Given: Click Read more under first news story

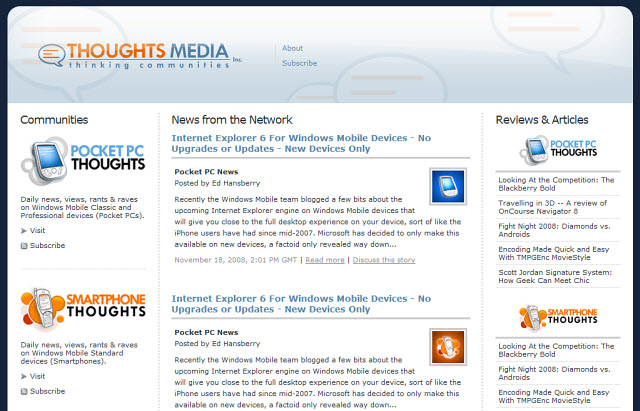Looking at the screenshot, I should tap(325, 260).
